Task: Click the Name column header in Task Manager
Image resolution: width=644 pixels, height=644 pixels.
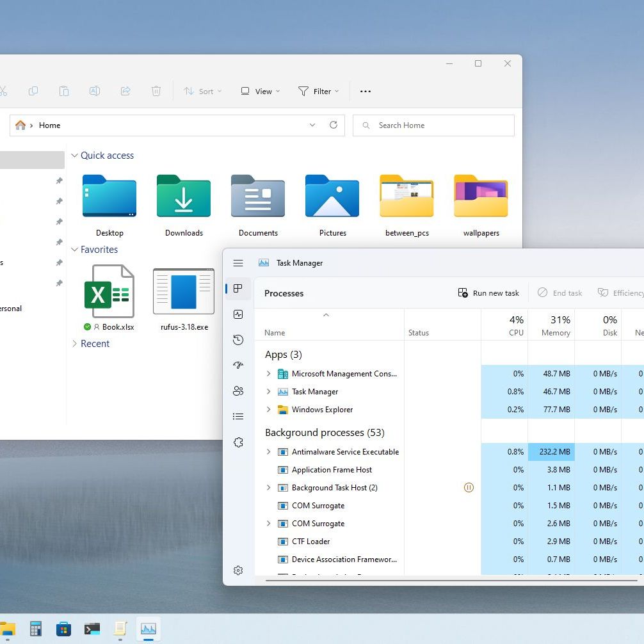Action: (x=329, y=325)
